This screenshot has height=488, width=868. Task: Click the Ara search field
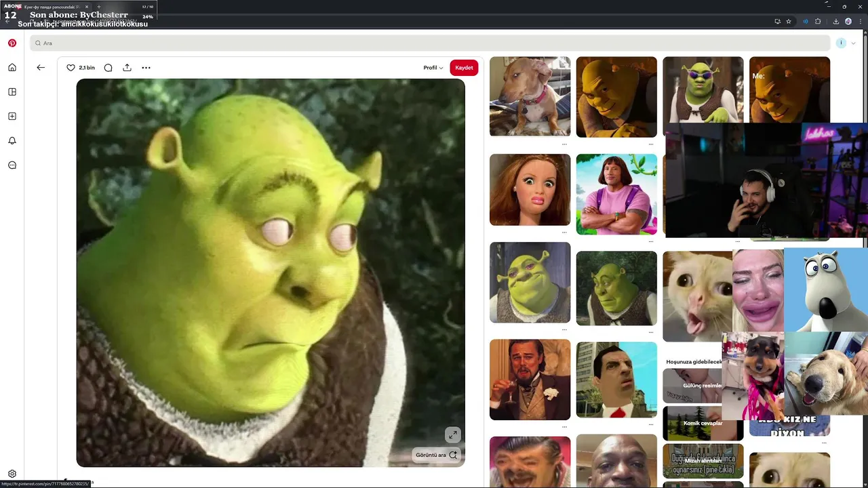pos(430,43)
